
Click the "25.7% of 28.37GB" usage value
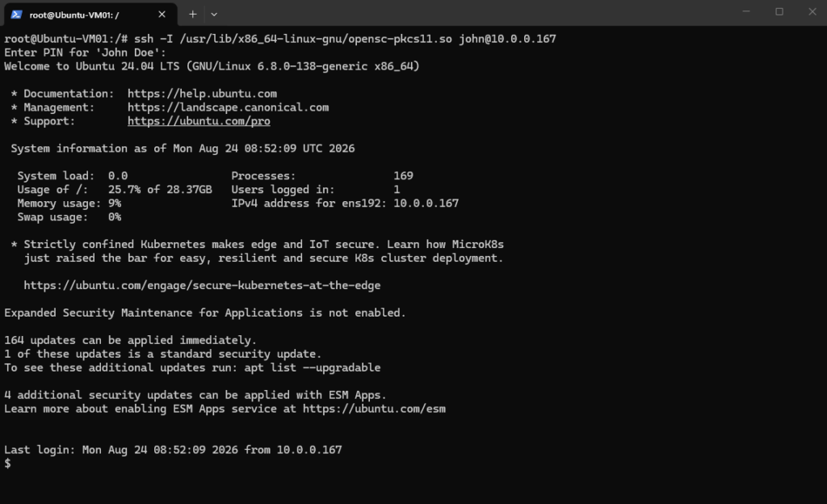(x=160, y=189)
